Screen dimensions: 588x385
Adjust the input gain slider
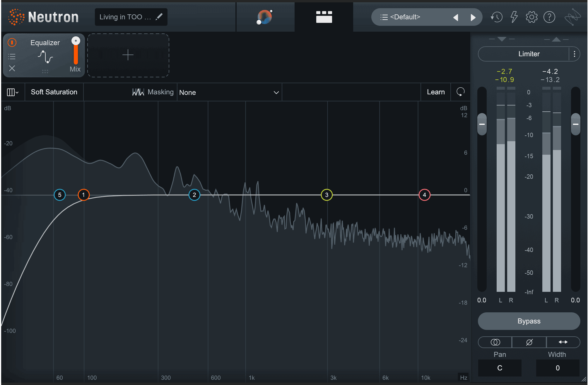[482, 124]
